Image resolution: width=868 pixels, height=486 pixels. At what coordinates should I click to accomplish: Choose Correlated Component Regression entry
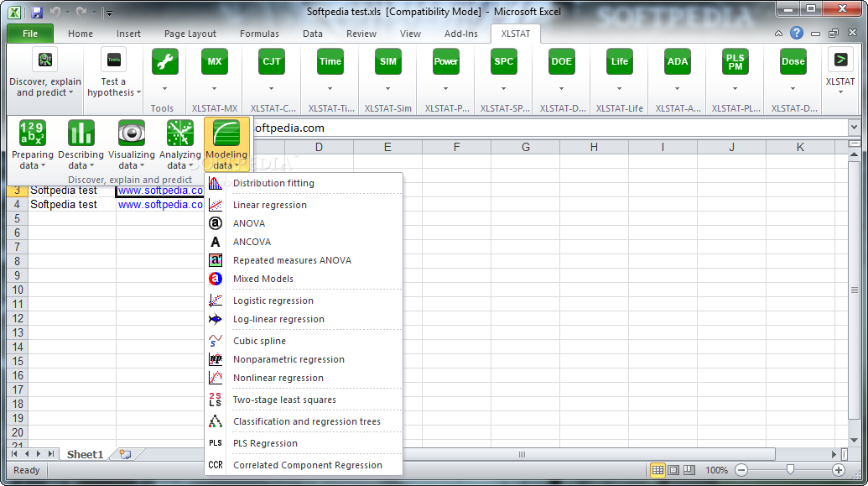304,465
